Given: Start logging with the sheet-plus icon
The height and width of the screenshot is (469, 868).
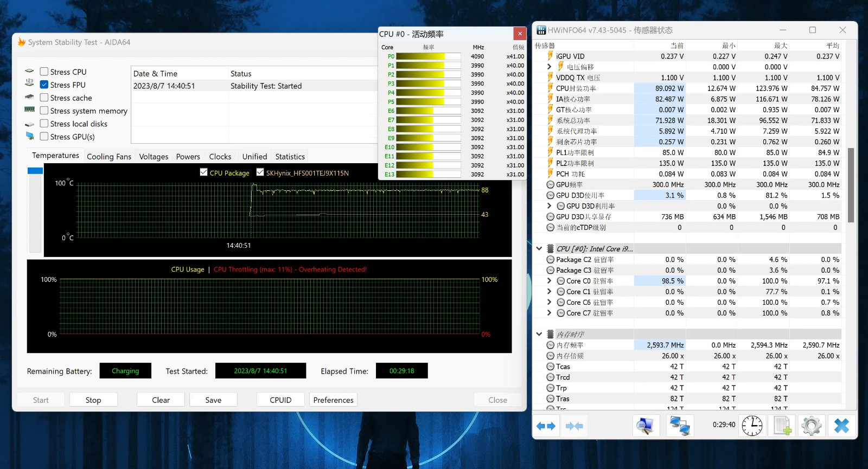Looking at the screenshot, I should click(x=782, y=426).
